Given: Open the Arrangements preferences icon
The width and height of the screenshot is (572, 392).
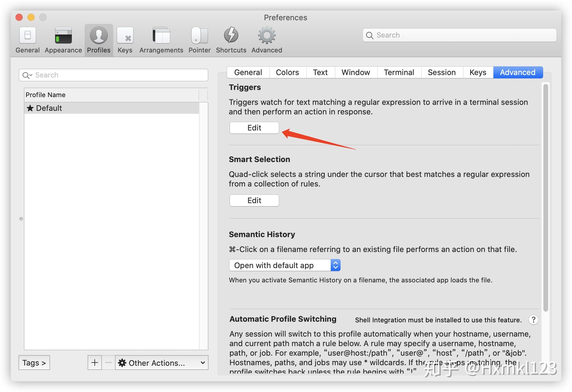Looking at the screenshot, I should click(x=161, y=35).
